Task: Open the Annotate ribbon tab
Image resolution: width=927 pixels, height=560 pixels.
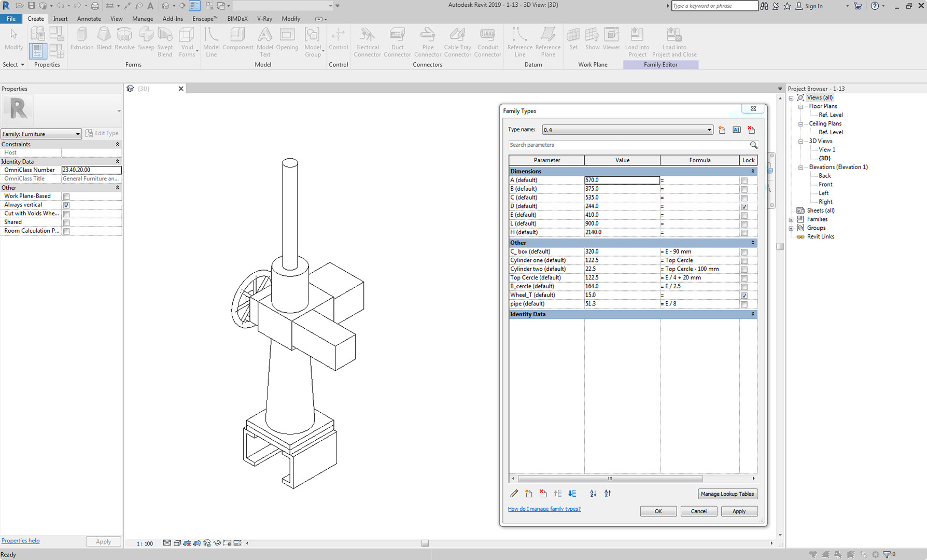Action: (x=89, y=19)
